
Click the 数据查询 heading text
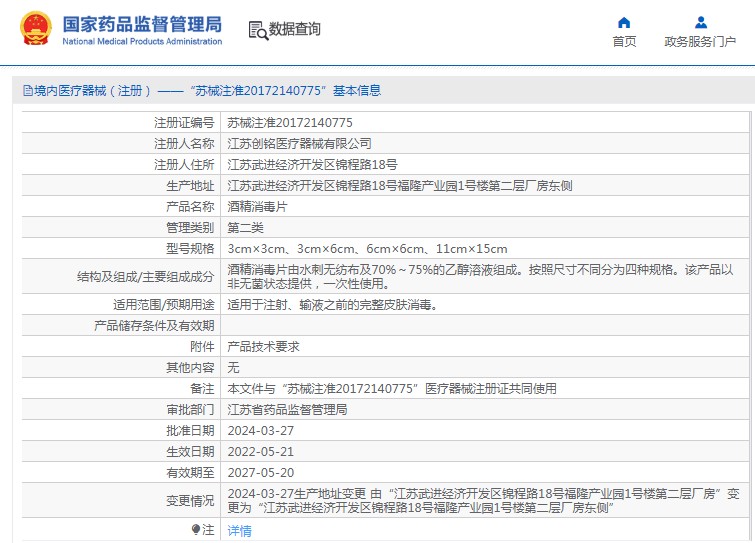click(x=294, y=29)
